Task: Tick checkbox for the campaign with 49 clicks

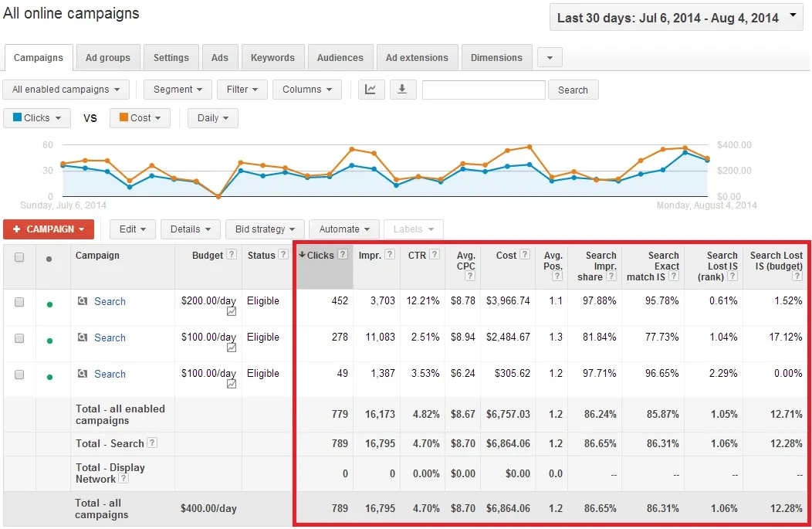Action: coord(19,375)
